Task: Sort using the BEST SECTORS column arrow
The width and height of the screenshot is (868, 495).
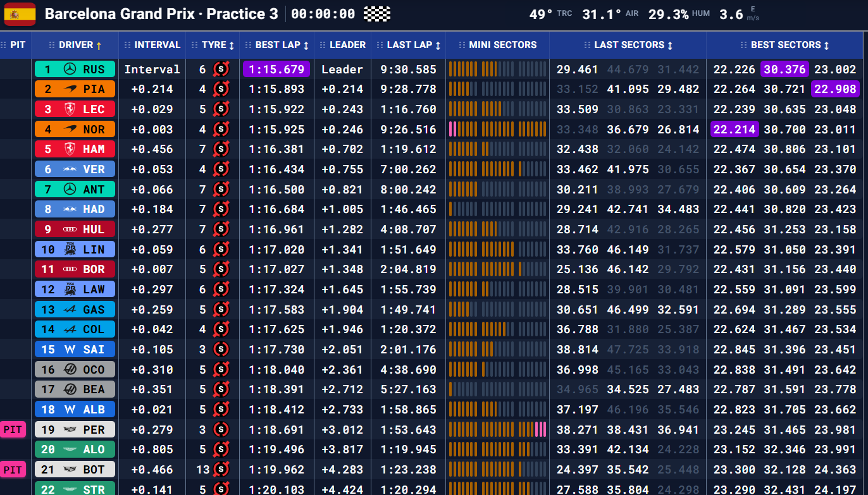Action: [827, 45]
